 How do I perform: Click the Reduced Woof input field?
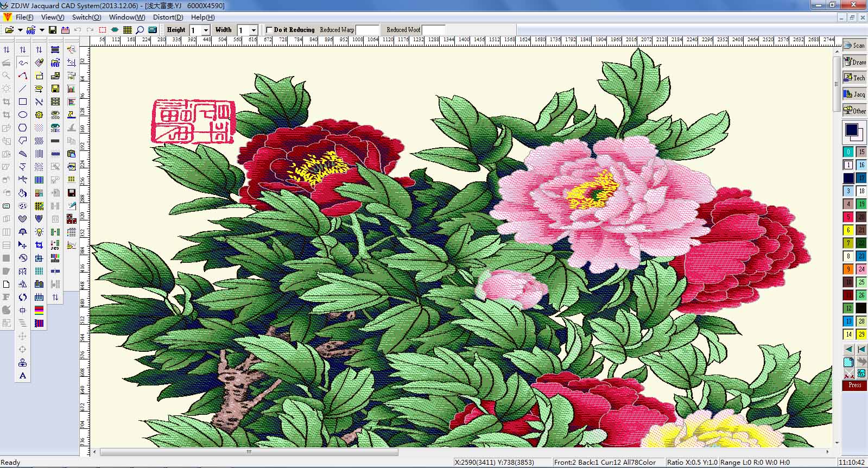point(433,30)
